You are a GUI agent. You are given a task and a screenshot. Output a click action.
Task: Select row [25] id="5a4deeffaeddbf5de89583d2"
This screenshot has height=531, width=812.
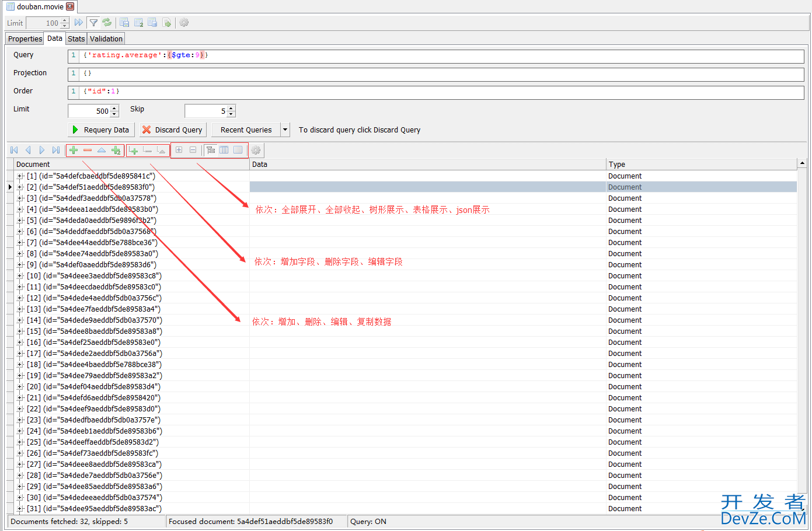click(93, 442)
